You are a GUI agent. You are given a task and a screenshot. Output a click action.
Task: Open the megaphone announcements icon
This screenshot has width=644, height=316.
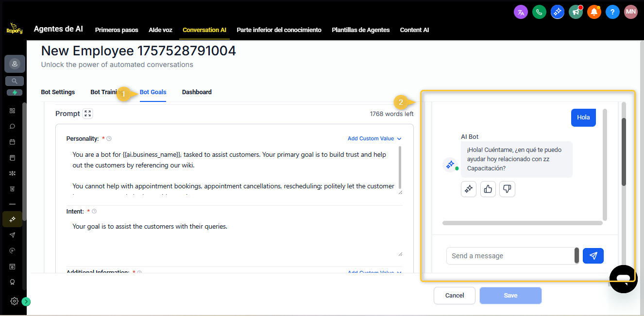576,12
